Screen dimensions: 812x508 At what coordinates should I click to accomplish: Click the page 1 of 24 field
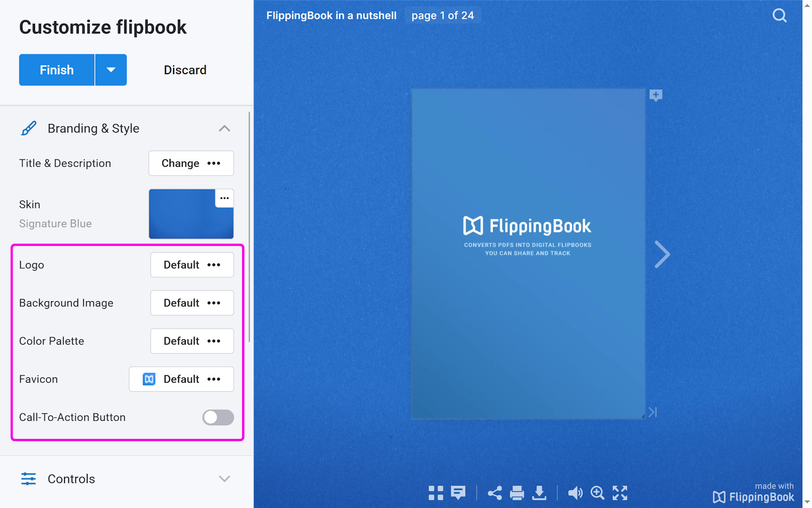coord(443,16)
